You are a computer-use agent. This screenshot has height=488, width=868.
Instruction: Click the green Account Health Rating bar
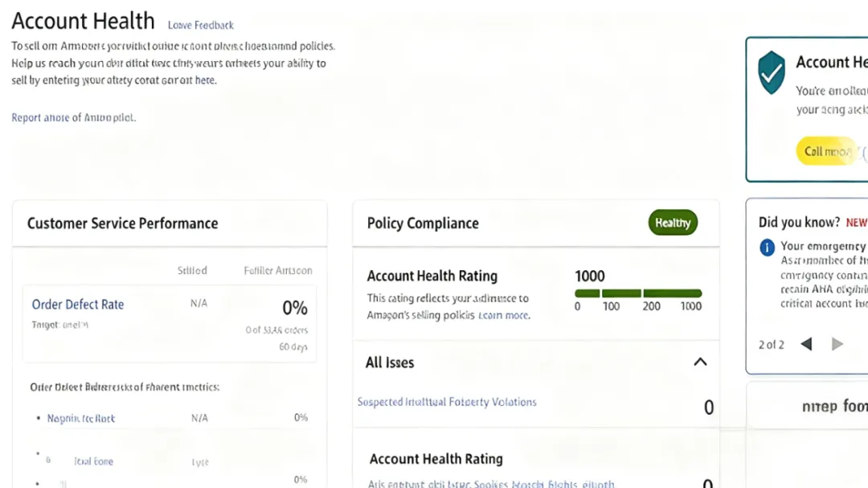638,293
